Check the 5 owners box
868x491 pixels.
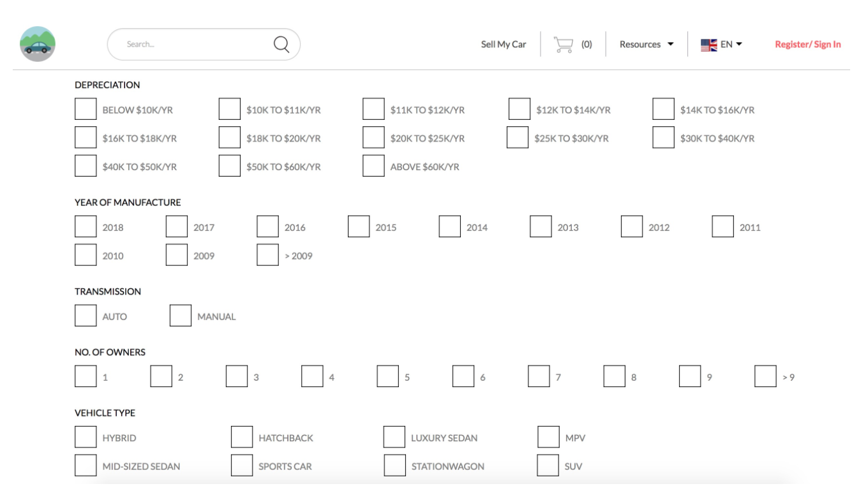[x=387, y=376]
